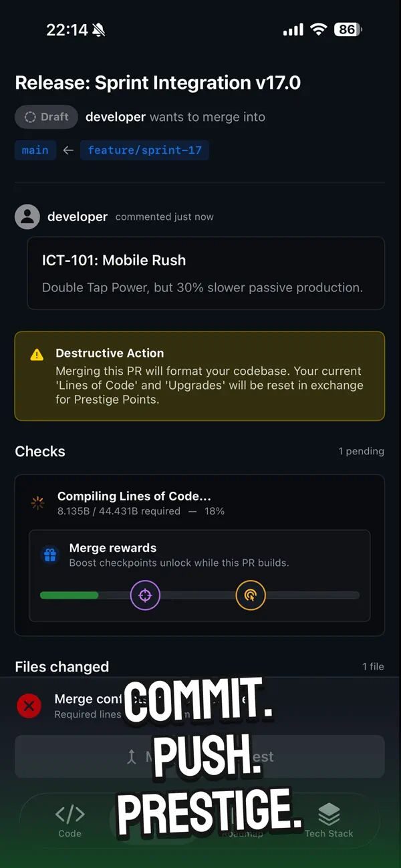Image resolution: width=401 pixels, height=868 pixels.
Task: Click the orange compiling spinner icon
Action: (37, 503)
